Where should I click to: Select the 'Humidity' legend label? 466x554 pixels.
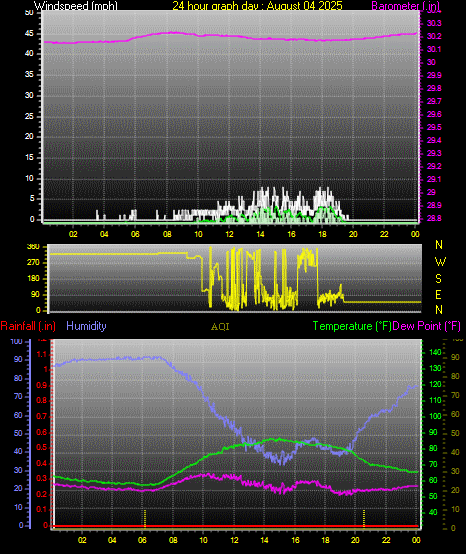pyautogui.click(x=86, y=326)
